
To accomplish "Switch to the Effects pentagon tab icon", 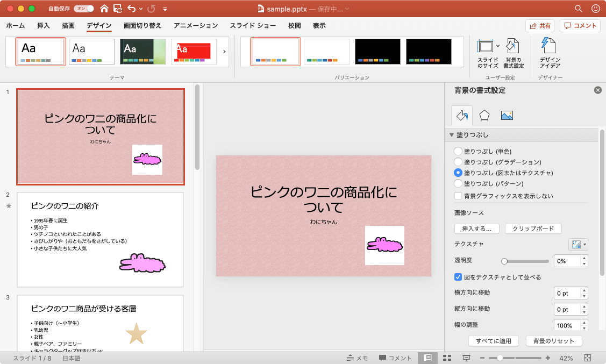I will [x=484, y=115].
